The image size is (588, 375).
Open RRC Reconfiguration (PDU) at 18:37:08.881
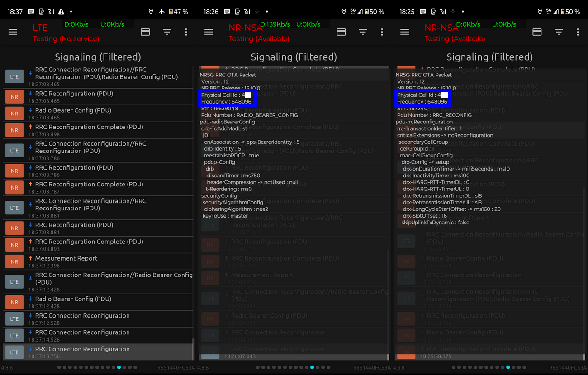[x=98, y=228]
